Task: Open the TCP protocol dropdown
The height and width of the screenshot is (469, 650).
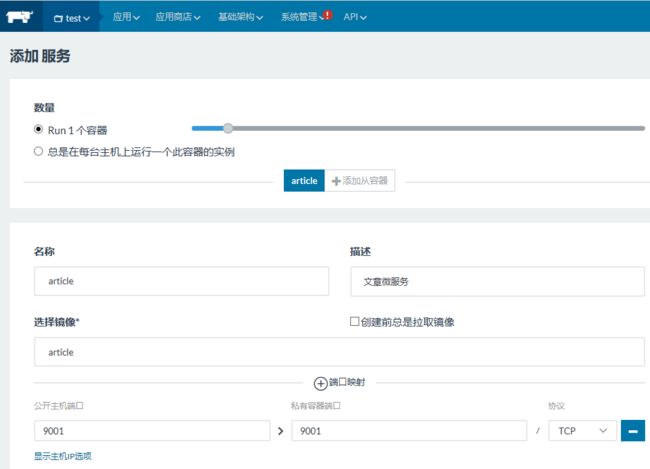Action: point(582,430)
